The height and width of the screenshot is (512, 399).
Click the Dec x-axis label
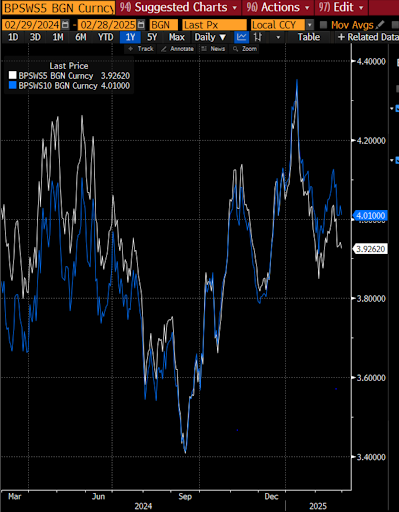pyautogui.click(x=271, y=497)
